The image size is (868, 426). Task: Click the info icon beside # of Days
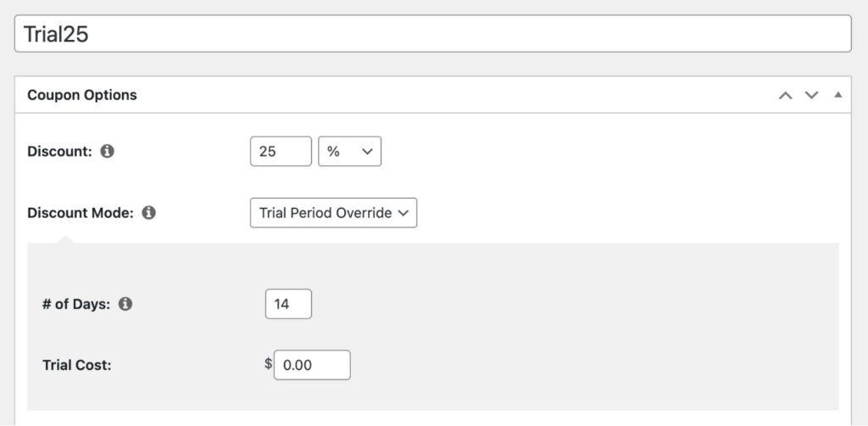pos(125,304)
